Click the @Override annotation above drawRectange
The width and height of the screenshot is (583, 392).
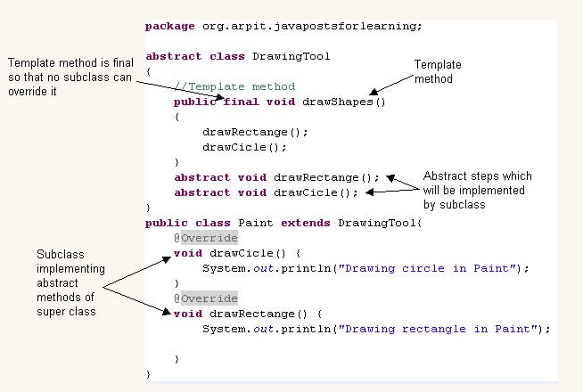click(206, 298)
